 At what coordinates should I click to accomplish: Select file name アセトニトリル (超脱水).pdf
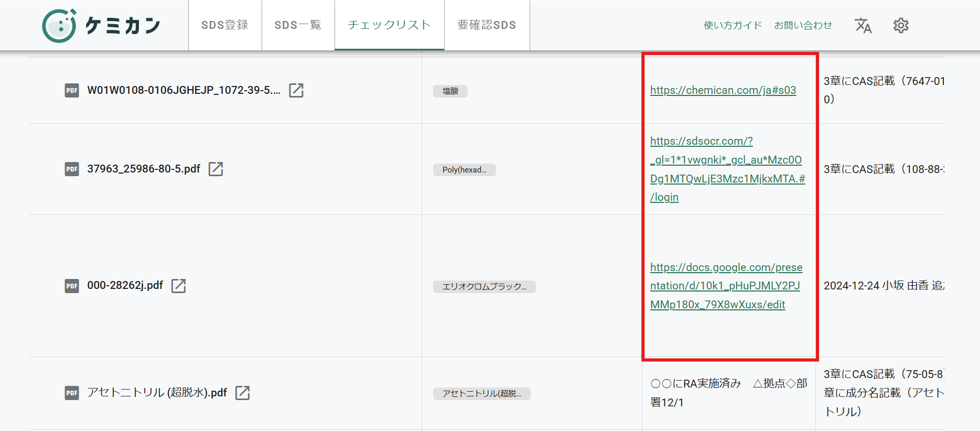click(x=157, y=393)
